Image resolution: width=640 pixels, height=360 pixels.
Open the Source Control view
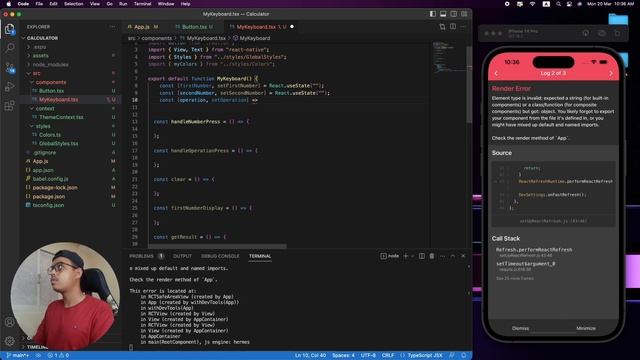point(9,67)
